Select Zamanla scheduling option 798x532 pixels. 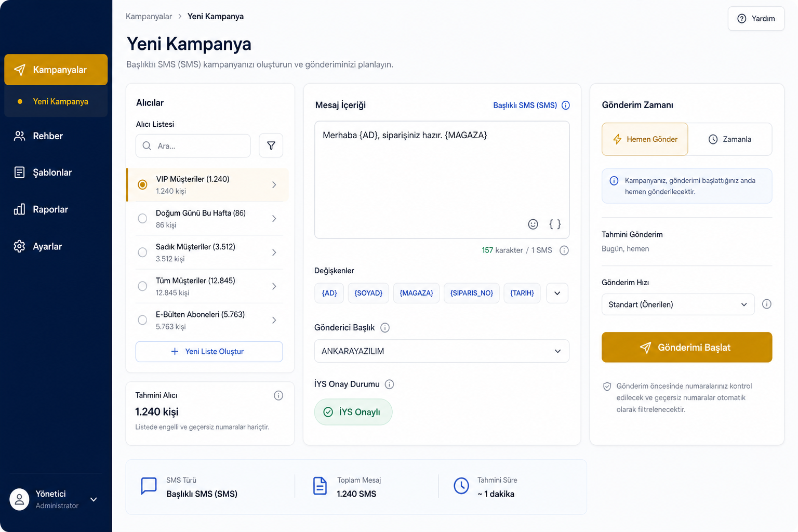[x=730, y=139]
